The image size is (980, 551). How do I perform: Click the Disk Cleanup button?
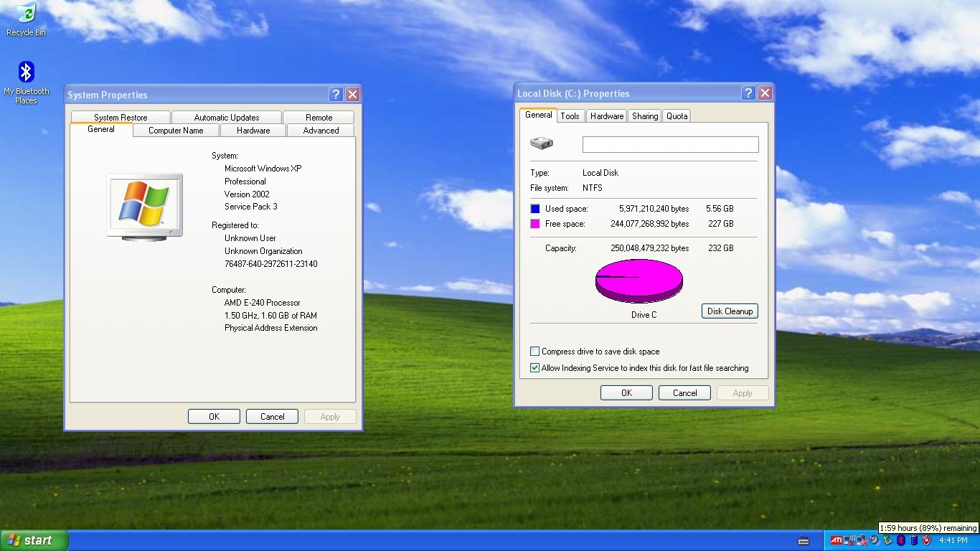pos(730,311)
